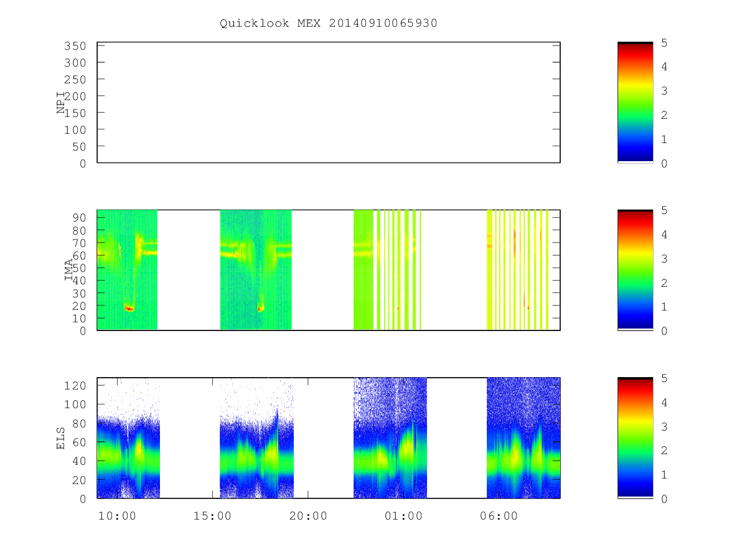This screenshot has height=560, width=747.
Task: Click the 80 tick on ELS axis
Action: (x=79, y=423)
